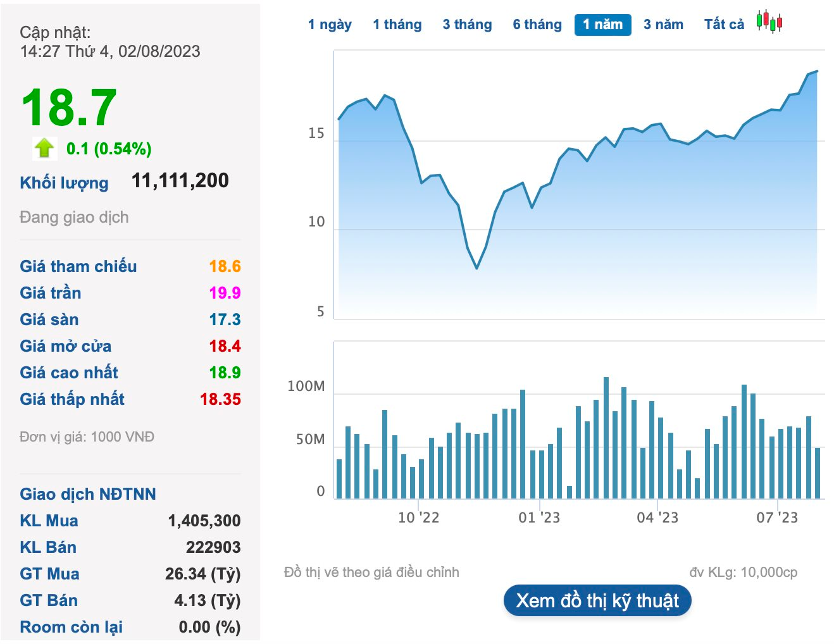Click the volume value 11,111,200
834x644 pixels.
[180, 181]
